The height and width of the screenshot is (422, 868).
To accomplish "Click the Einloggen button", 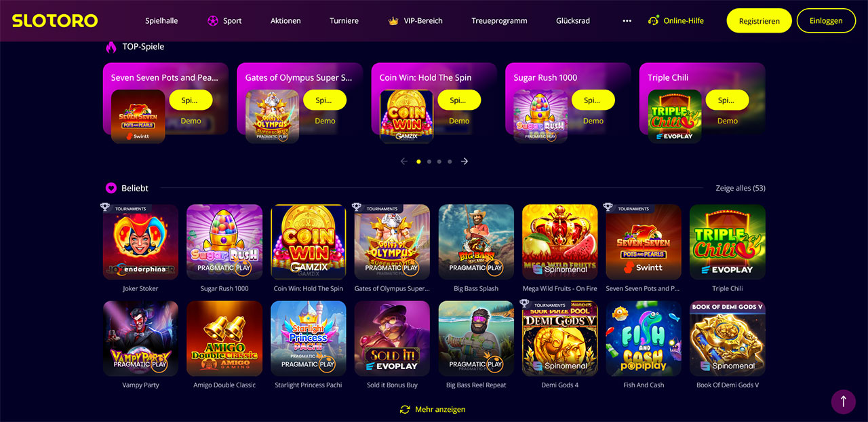I will click(x=826, y=21).
